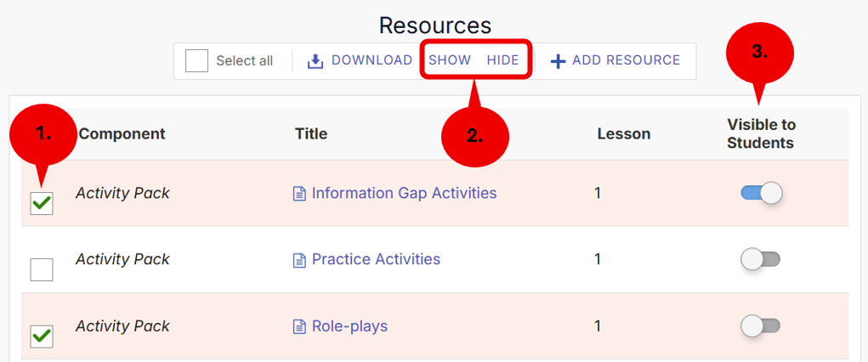Open the Practice Activities link
868x362 pixels.
[x=377, y=259]
